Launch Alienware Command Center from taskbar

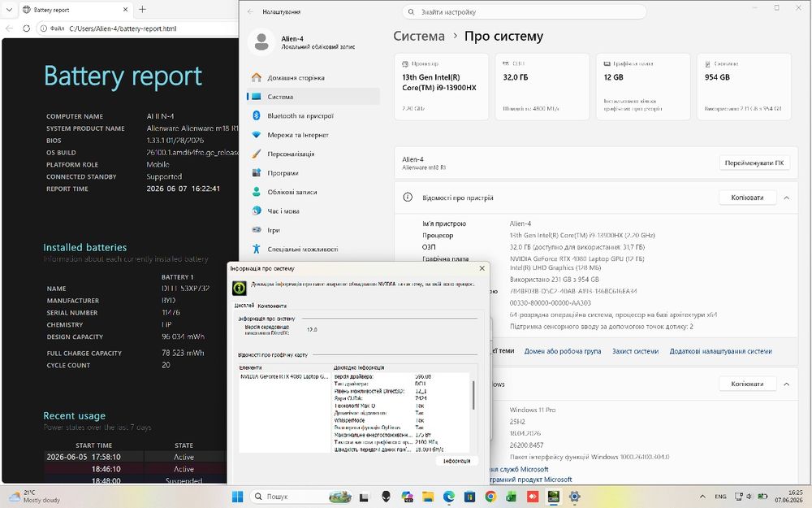pyautogui.click(x=386, y=497)
